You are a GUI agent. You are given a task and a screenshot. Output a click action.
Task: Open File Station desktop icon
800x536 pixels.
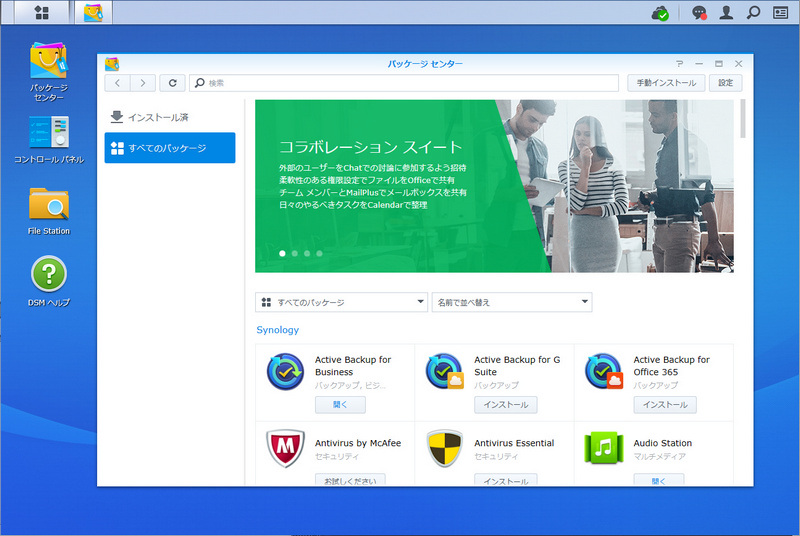[x=48, y=211]
